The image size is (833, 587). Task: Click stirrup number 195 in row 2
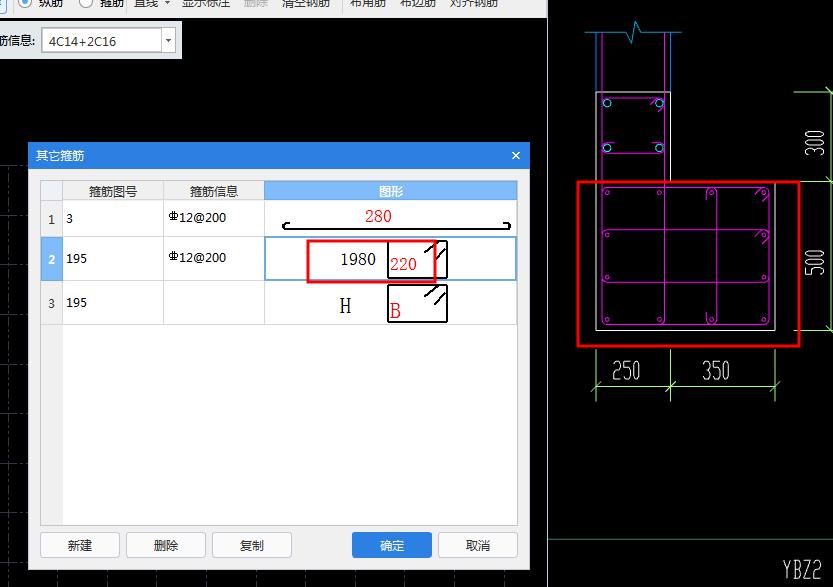pos(113,259)
